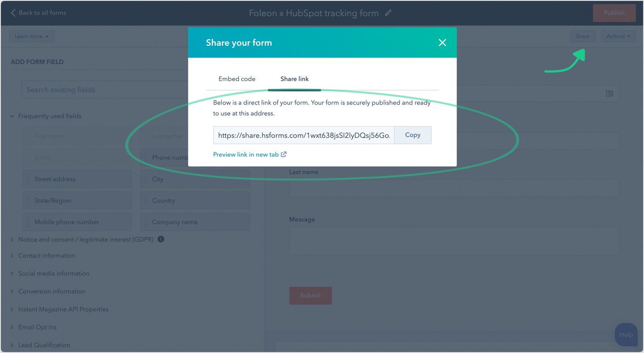Close the Share your form dialog
The height and width of the screenshot is (353, 644).
pyautogui.click(x=442, y=42)
